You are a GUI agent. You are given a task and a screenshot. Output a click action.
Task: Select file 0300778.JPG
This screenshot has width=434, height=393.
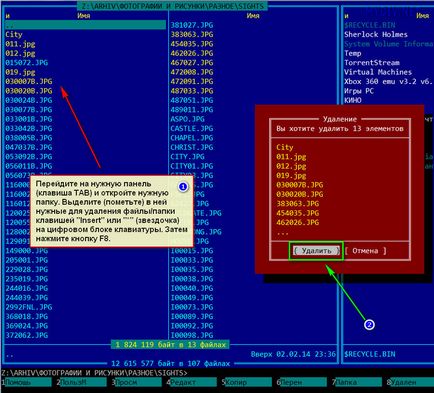click(x=29, y=110)
